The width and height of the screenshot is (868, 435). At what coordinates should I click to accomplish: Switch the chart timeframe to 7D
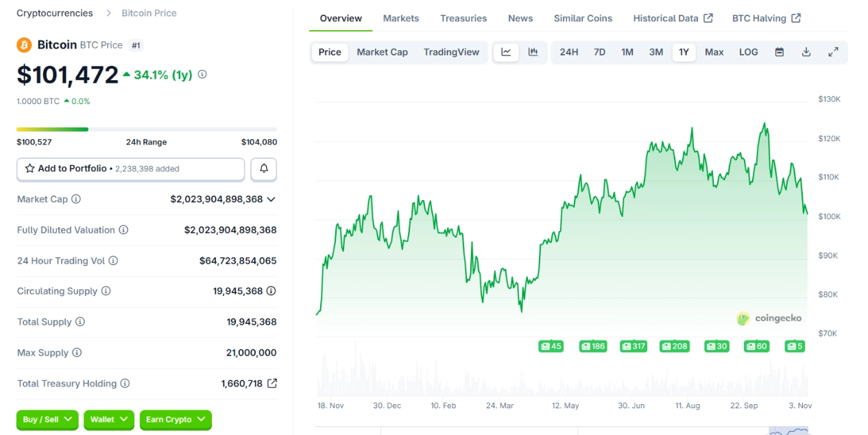pyautogui.click(x=599, y=51)
